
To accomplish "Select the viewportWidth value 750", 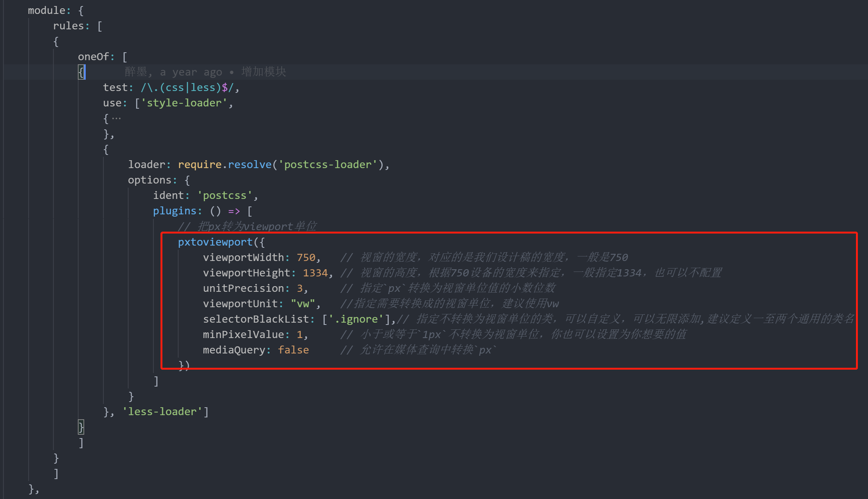I will [x=306, y=258].
